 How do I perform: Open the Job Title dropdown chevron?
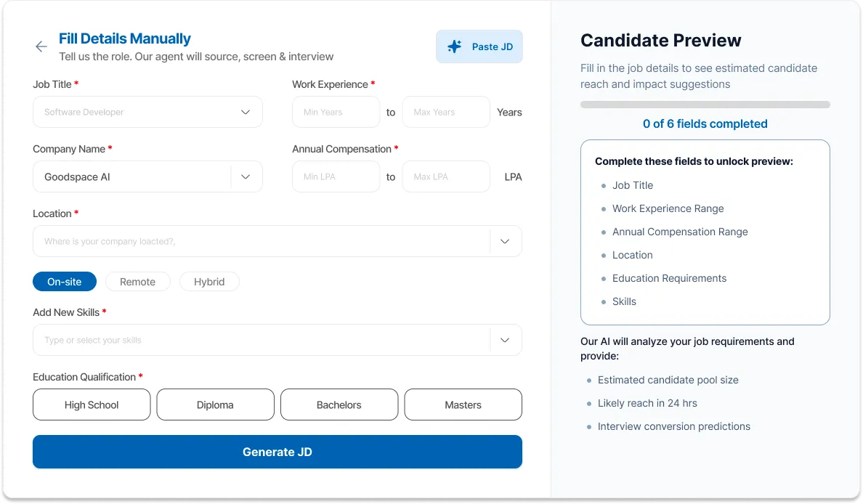(246, 113)
